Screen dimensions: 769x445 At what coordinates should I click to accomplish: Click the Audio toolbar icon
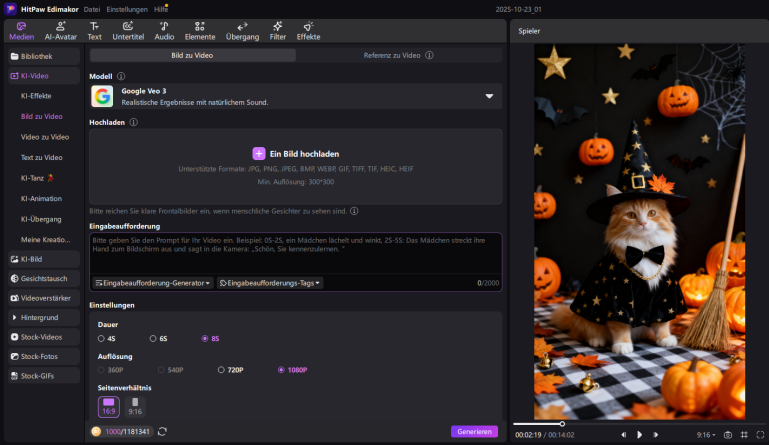tap(163, 30)
